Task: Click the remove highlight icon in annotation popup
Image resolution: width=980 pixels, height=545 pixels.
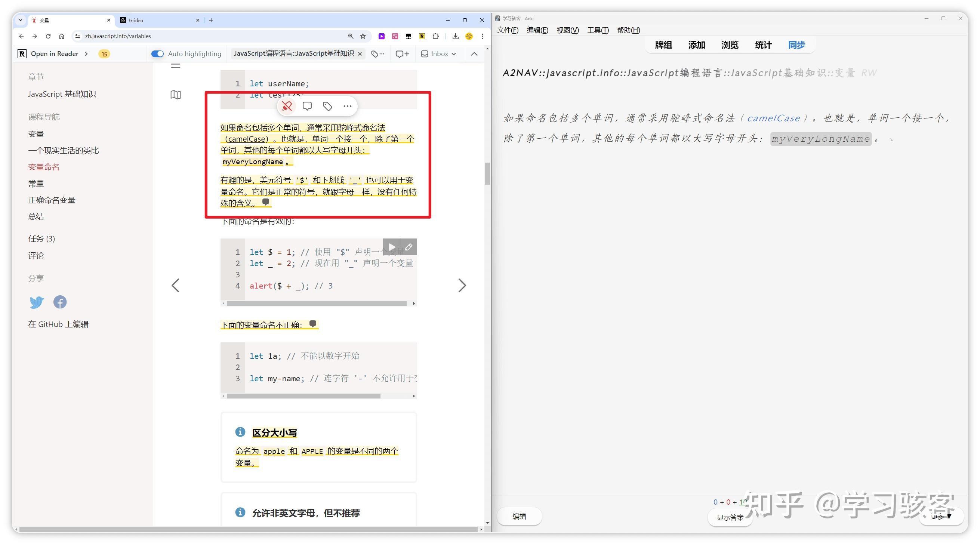Action: tap(287, 106)
